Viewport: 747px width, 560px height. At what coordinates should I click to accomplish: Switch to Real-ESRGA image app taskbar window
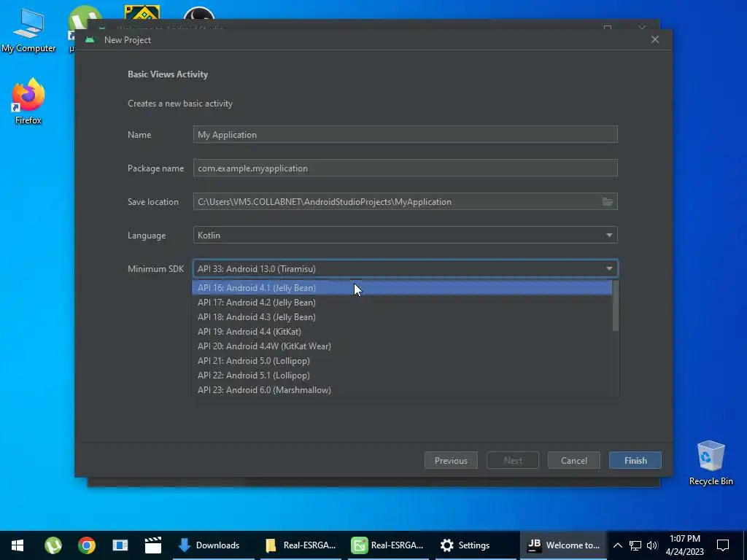(x=388, y=545)
